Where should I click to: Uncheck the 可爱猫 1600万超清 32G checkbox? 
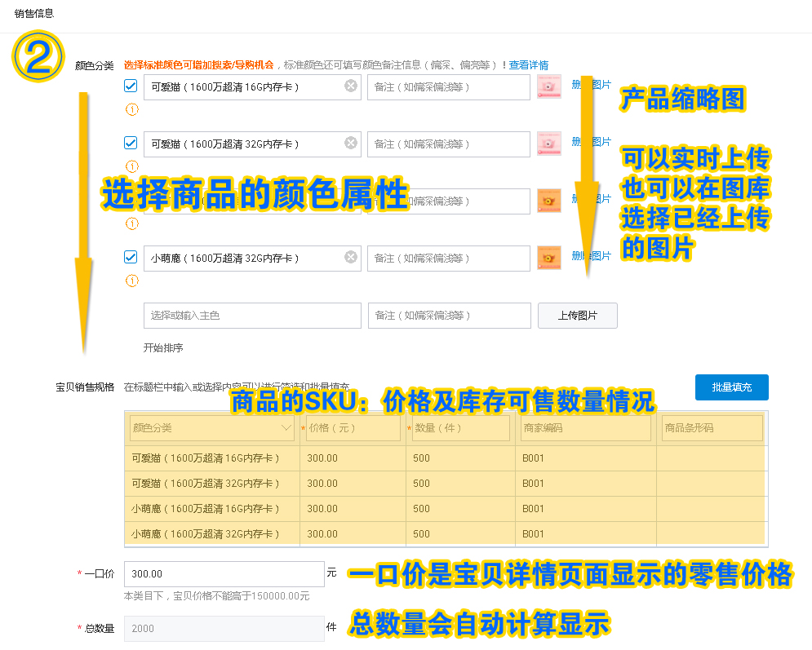(x=130, y=142)
